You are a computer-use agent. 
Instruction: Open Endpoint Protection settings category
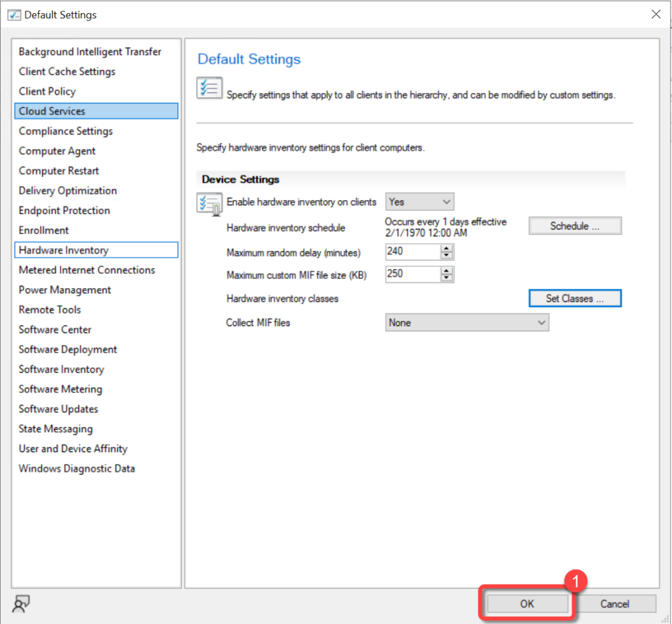[64, 211]
